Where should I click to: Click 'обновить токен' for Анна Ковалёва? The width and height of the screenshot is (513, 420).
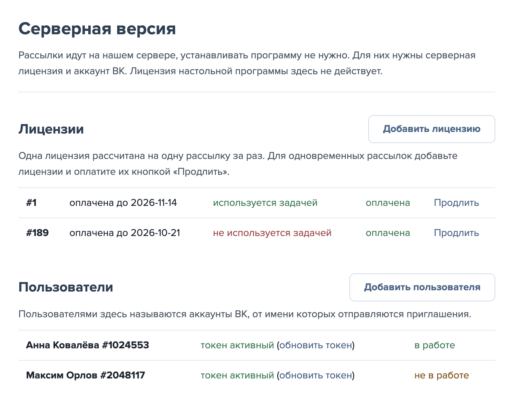coord(316,345)
